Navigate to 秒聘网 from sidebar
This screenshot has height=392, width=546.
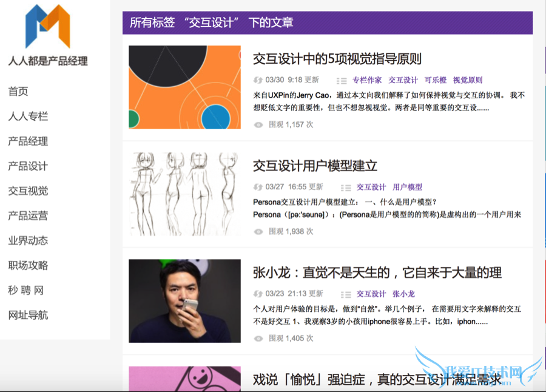click(x=25, y=291)
